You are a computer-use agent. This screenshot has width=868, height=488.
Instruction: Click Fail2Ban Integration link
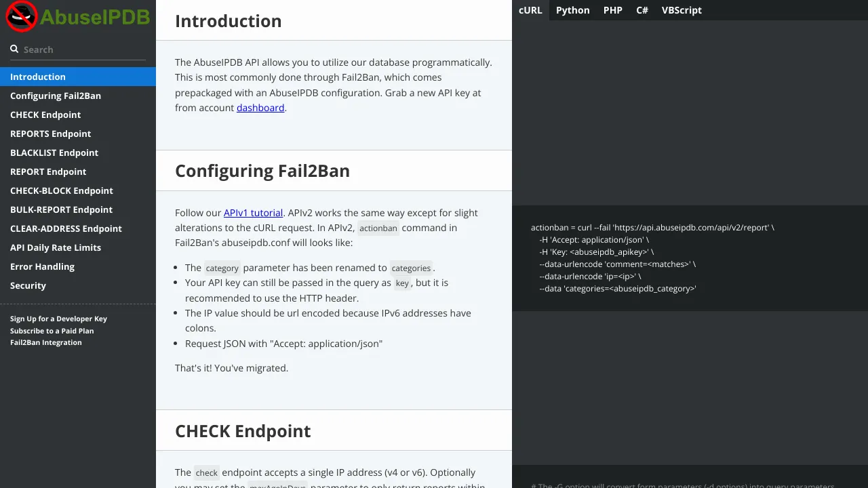click(x=46, y=342)
